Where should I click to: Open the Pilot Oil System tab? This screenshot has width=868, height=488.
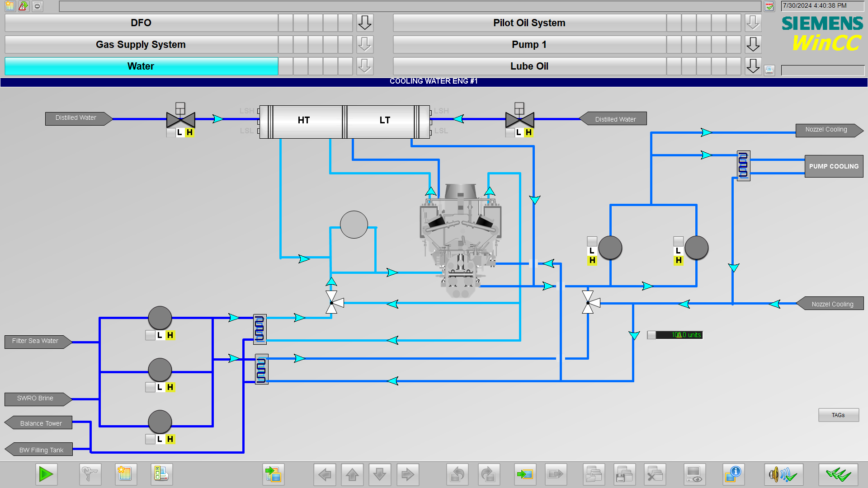(x=529, y=23)
